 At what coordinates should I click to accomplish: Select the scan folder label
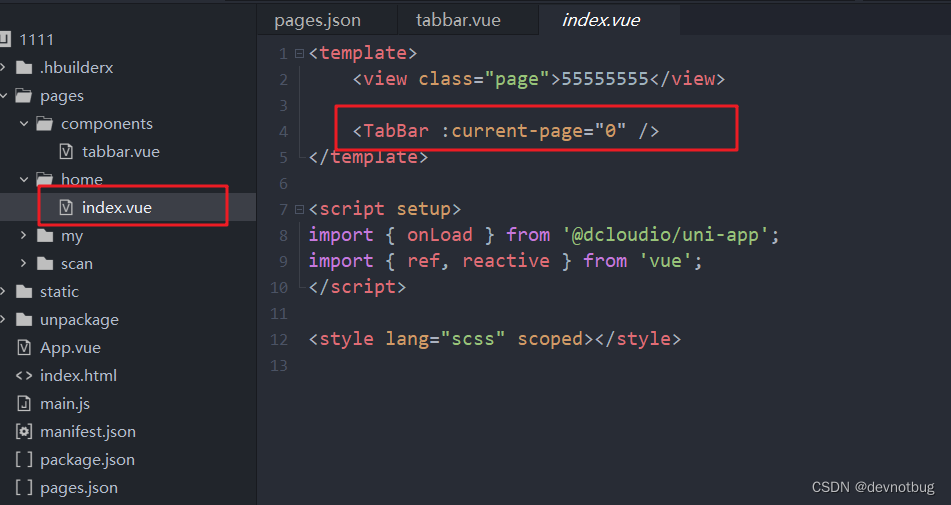coord(76,264)
